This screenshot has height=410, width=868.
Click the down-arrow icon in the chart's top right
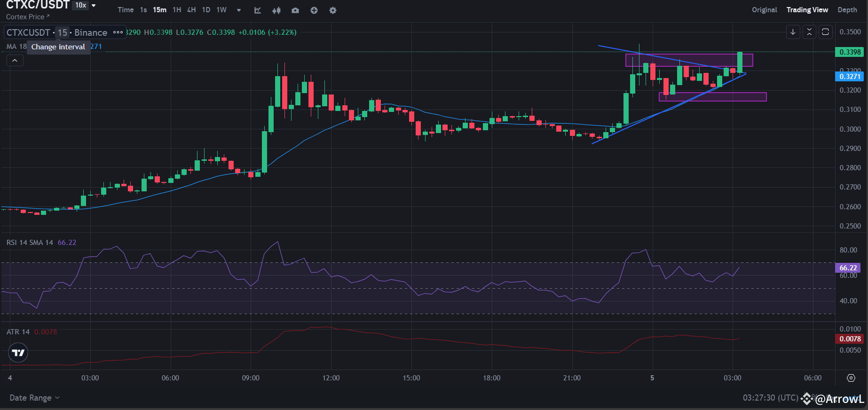click(793, 32)
